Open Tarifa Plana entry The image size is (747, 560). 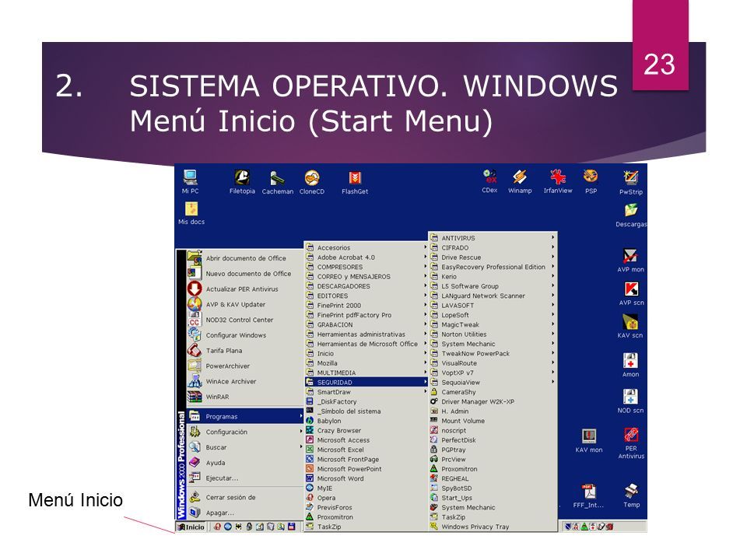244,351
